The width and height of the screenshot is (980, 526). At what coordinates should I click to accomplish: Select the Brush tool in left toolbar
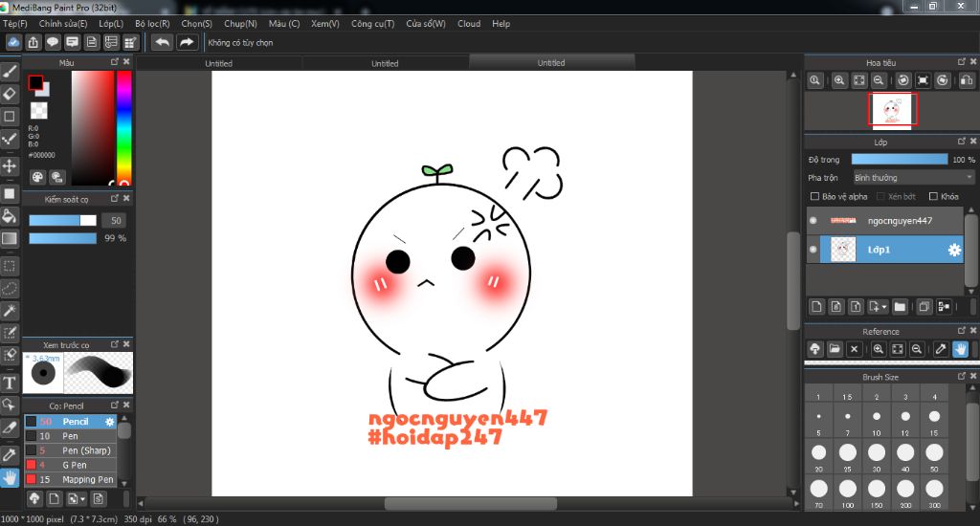point(10,72)
